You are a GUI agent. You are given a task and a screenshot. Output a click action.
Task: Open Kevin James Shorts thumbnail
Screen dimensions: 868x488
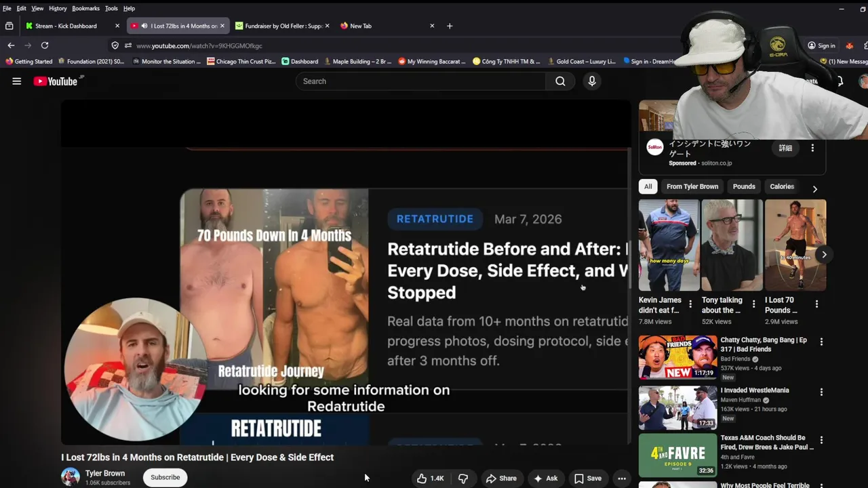(669, 245)
